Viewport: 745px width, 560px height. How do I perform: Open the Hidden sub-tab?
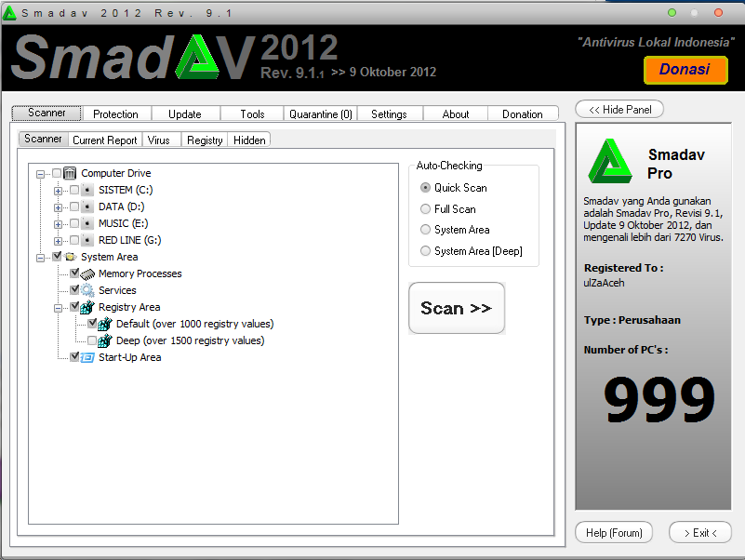coord(249,140)
